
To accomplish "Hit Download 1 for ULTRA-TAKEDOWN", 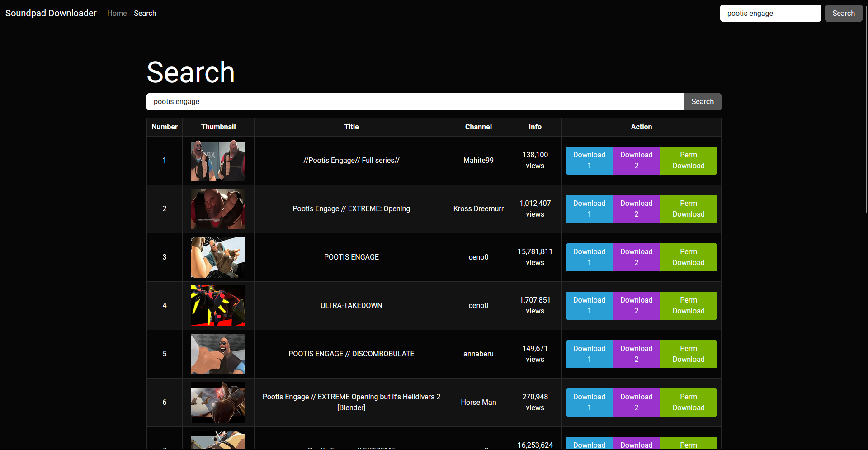I will click(x=589, y=306).
